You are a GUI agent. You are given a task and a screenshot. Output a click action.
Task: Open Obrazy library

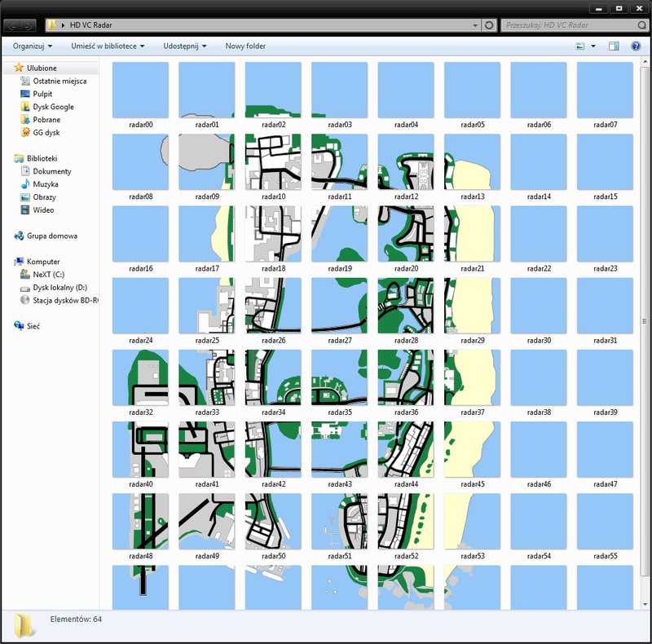point(44,197)
